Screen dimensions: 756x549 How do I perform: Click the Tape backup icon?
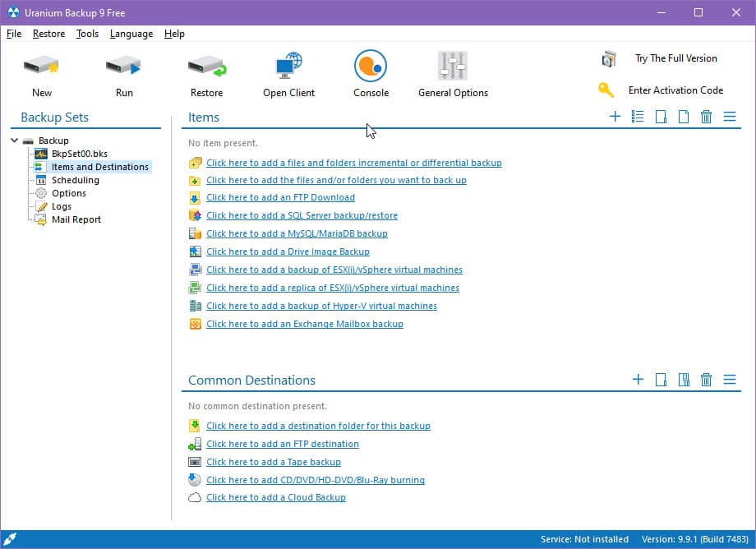(x=194, y=462)
